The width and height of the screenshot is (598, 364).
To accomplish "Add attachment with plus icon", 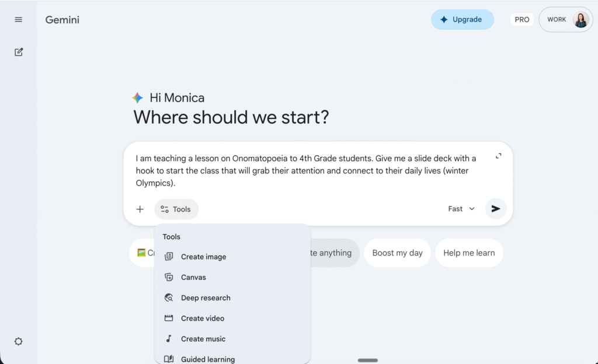I will tap(140, 209).
